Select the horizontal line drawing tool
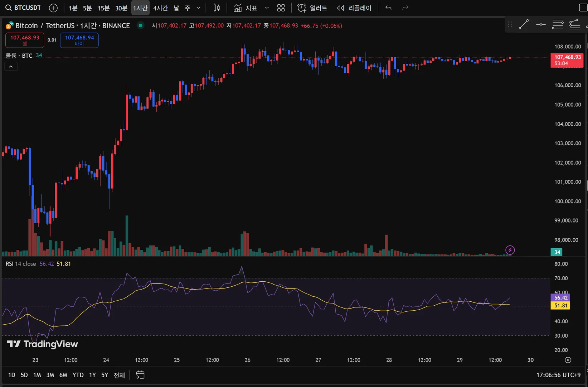This screenshot has height=387, width=588. [541, 24]
